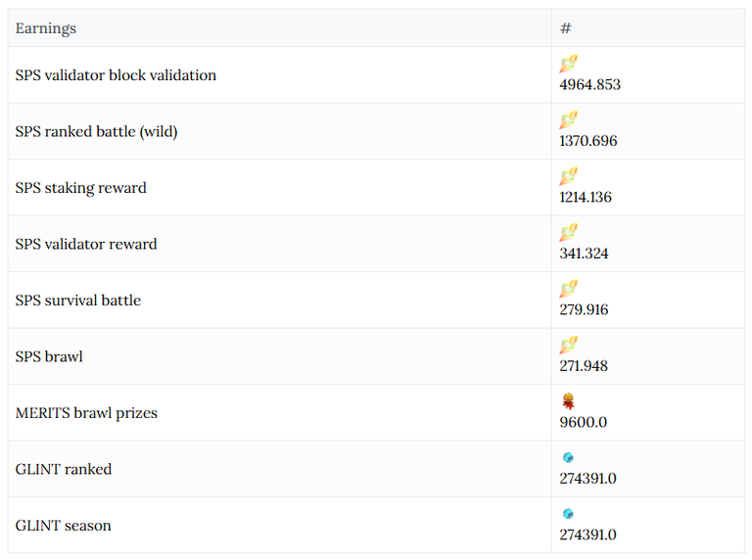Click SPS icon in the brawl row
Viewport: 752px width, 560px height.
pos(568,345)
